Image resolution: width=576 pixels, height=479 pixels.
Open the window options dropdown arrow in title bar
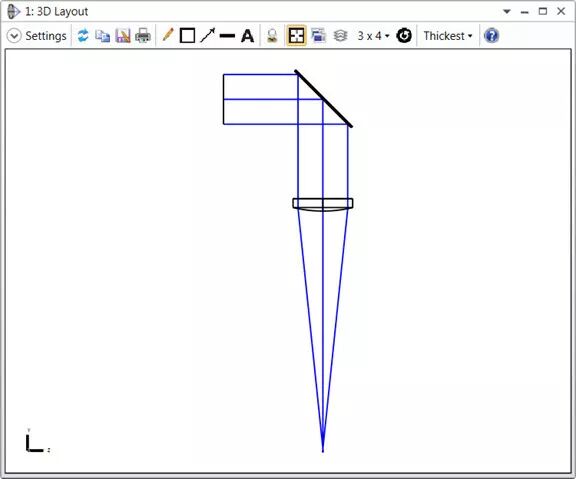point(507,11)
